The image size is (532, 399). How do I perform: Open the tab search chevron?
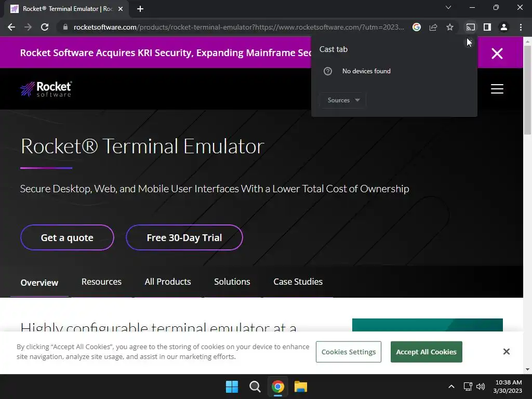[448, 7]
